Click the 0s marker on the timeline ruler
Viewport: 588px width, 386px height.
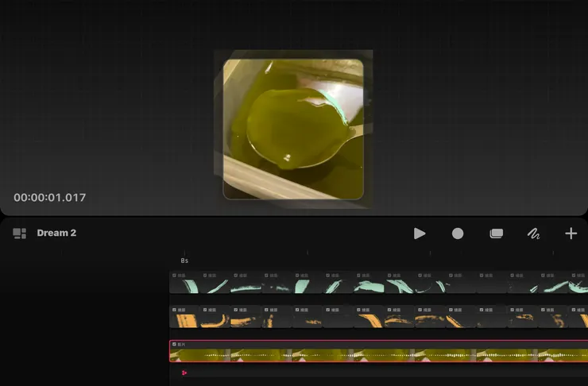click(184, 261)
